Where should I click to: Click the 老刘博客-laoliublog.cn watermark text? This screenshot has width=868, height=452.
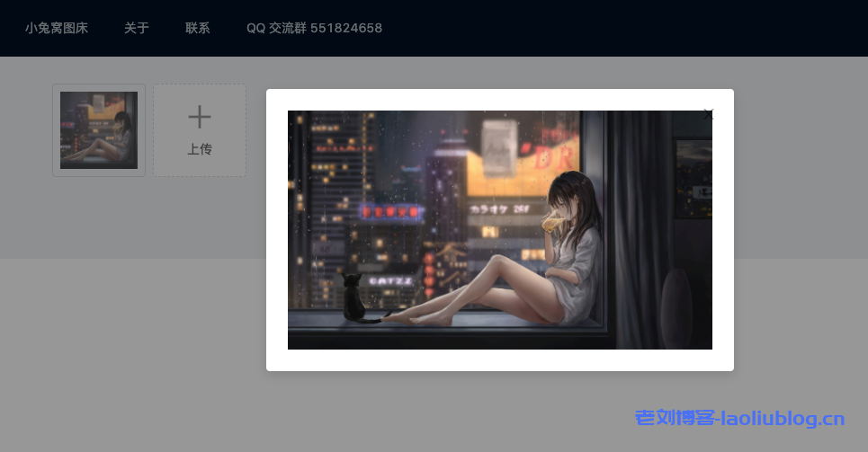[x=739, y=418]
